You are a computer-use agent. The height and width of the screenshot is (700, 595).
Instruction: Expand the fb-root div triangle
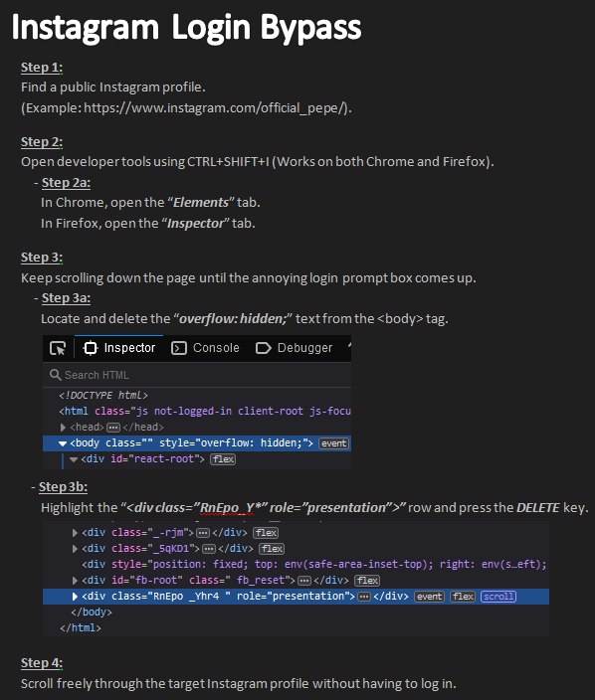coord(75,581)
